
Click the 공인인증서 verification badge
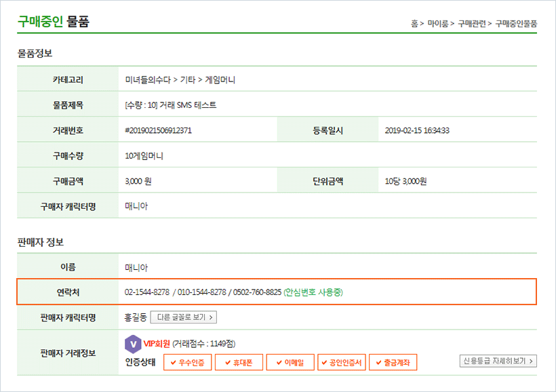click(342, 362)
